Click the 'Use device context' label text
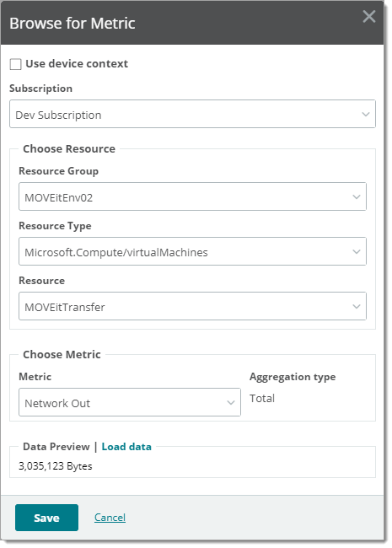The width and height of the screenshot is (392, 548). [x=77, y=63]
